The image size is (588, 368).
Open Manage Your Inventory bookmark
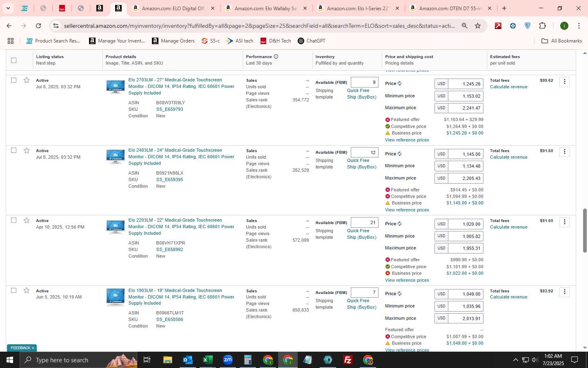pos(117,41)
